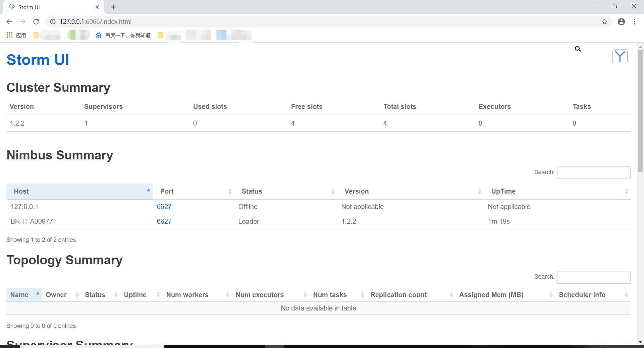
Task: Click the site information icon in address bar
Action: tap(53, 22)
